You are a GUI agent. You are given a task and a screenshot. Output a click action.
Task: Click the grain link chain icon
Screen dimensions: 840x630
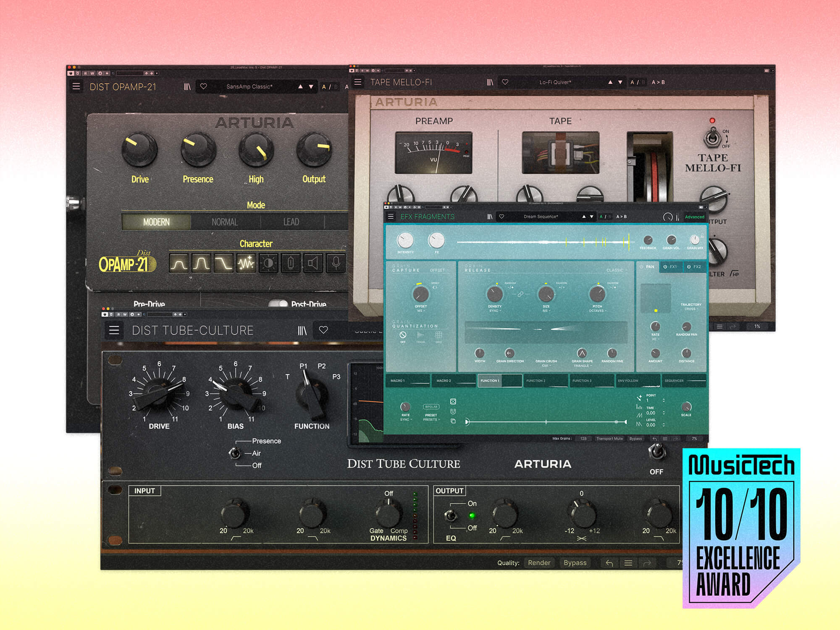[520, 294]
